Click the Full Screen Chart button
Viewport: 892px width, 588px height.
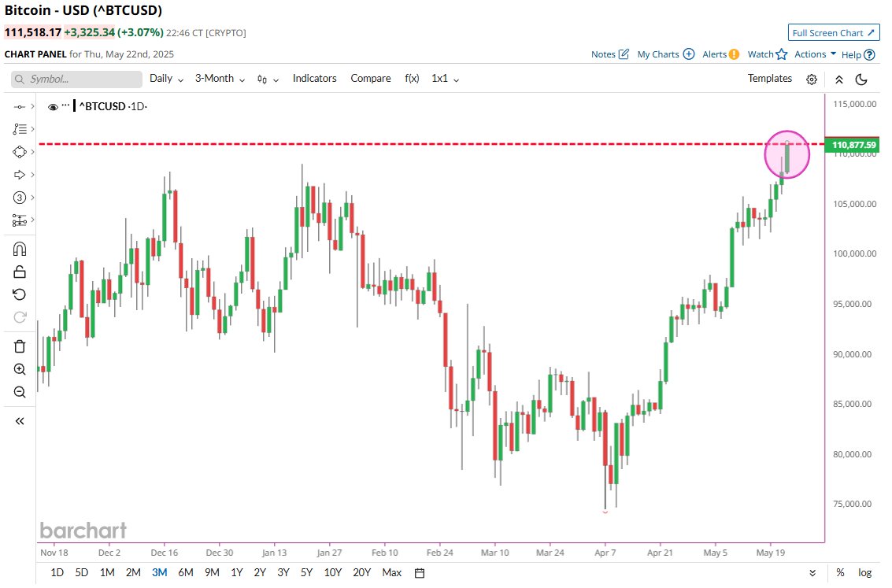pyautogui.click(x=834, y=33)
